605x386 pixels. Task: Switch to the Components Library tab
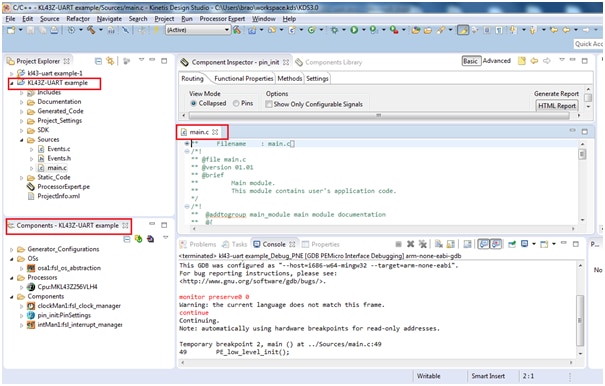pyautogui.click(x=329, y=62)
